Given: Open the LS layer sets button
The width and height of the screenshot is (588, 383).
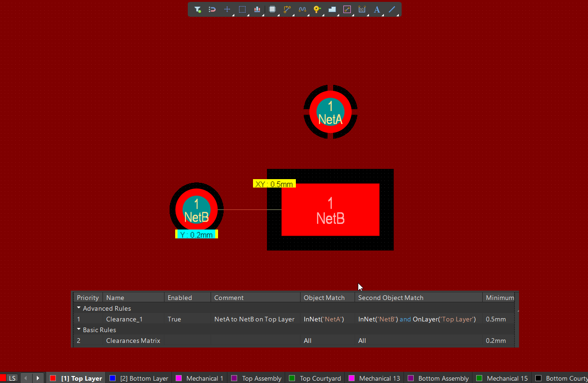Looking at the screenshot, I should (13, 378).
